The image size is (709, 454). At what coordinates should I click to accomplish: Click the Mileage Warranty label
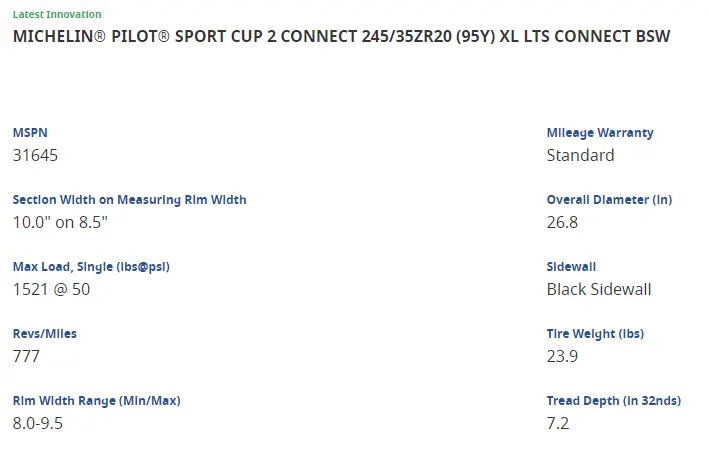(600, 133)
